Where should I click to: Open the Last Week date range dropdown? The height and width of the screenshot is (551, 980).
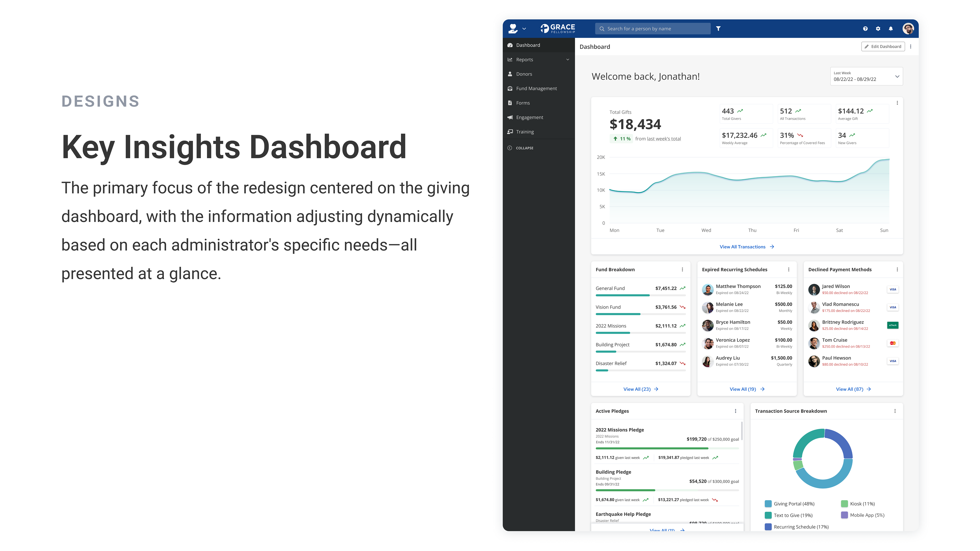tap(866, 77)
